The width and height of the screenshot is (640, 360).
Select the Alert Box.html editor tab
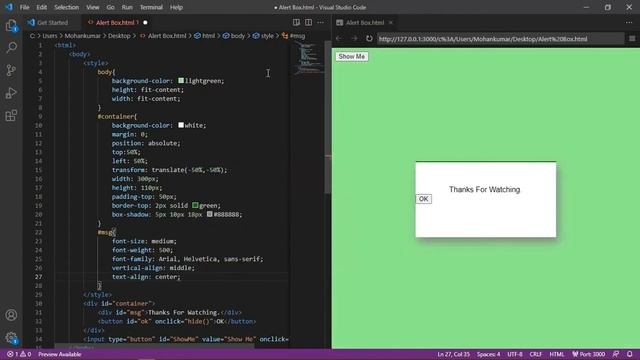point(116,22)
